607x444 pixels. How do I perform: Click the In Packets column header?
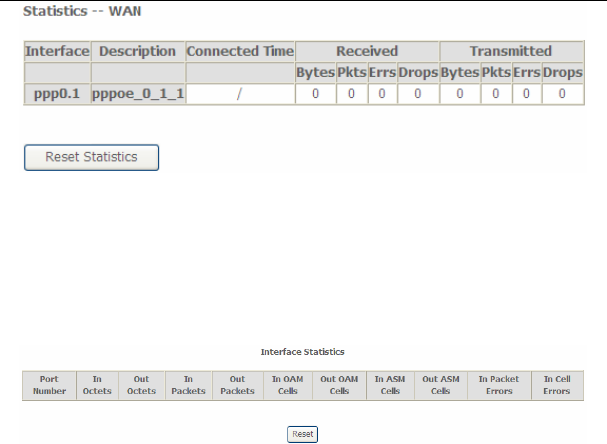coord(189,385)
